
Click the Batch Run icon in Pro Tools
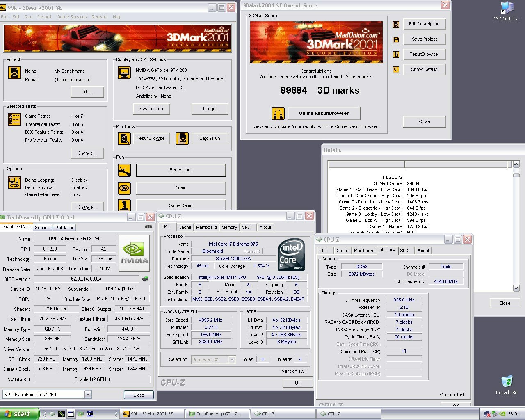182,139
